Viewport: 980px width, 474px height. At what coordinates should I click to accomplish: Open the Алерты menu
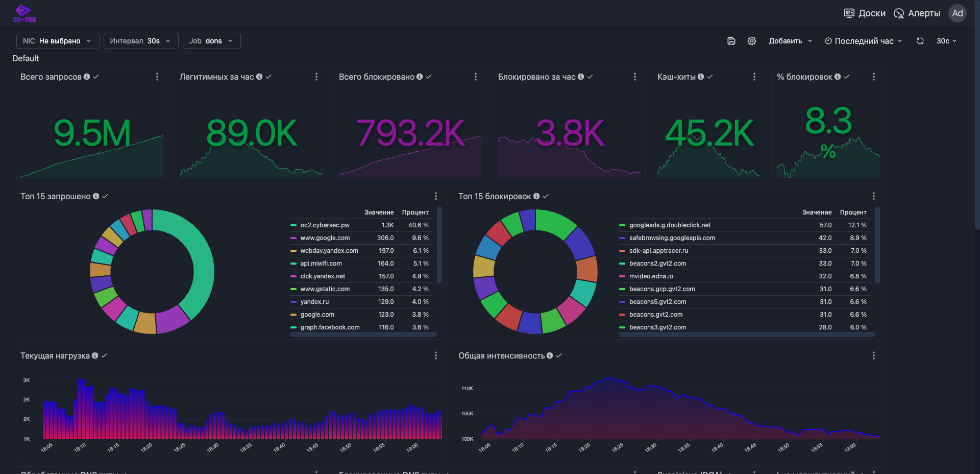pos(917,13)
